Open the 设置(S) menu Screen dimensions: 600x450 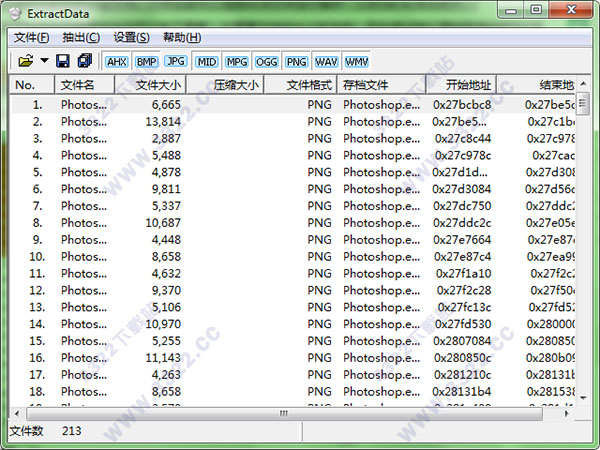click(131, 38)
